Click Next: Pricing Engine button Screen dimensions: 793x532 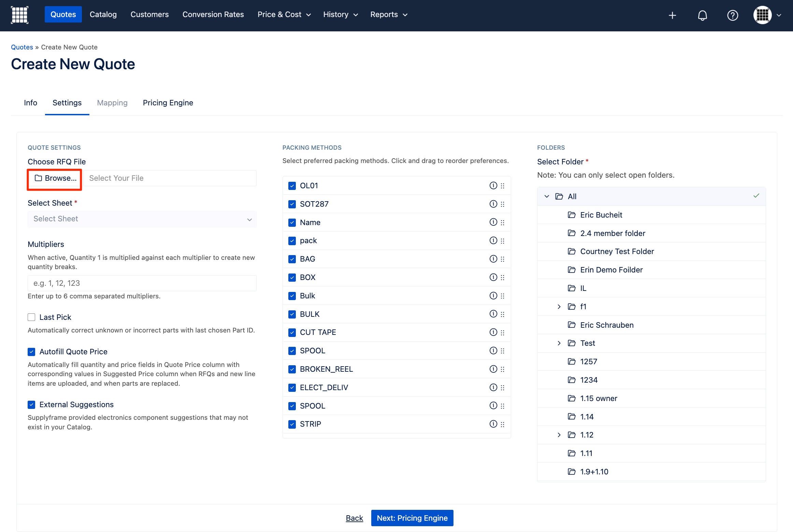(412, 518)
